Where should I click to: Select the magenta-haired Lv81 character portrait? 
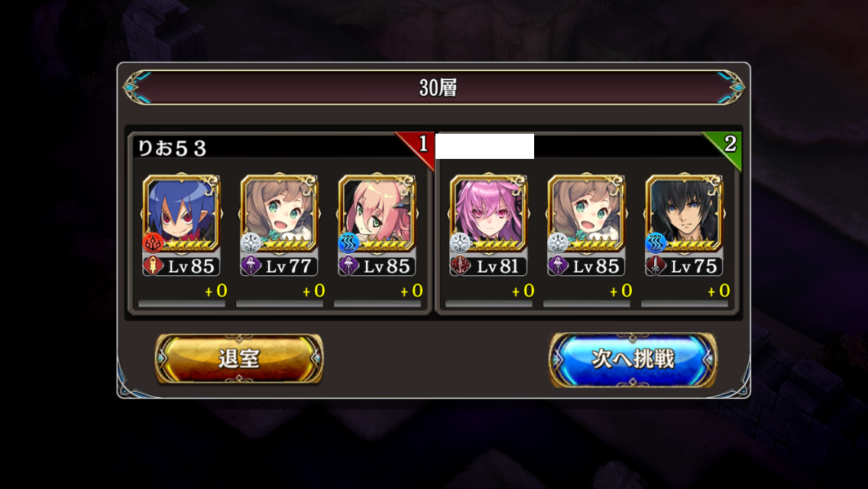point(489,214)
